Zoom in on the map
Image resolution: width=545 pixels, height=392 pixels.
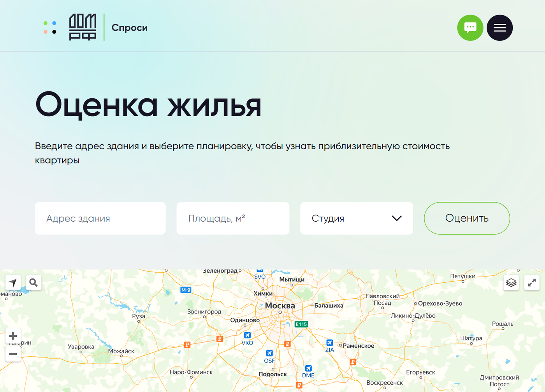(x=13, y=336)
